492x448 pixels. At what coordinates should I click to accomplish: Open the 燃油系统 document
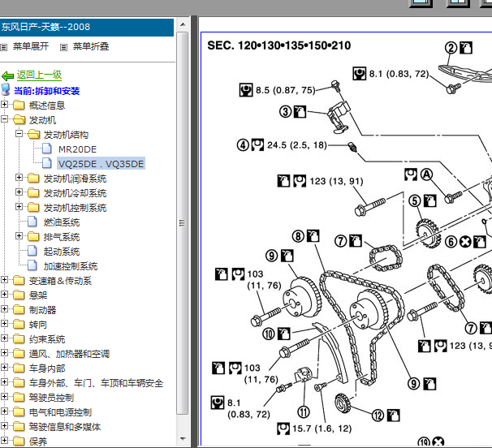(62, 222)
